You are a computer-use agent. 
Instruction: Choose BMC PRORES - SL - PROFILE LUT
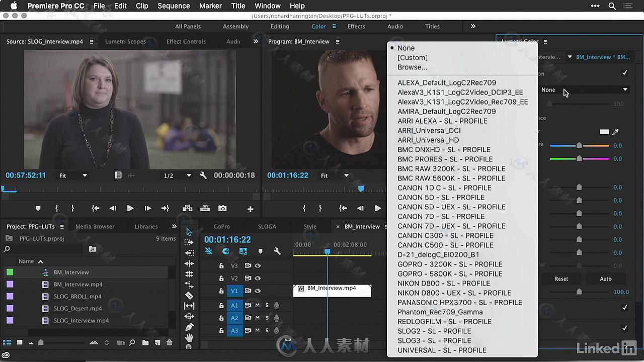445,159
